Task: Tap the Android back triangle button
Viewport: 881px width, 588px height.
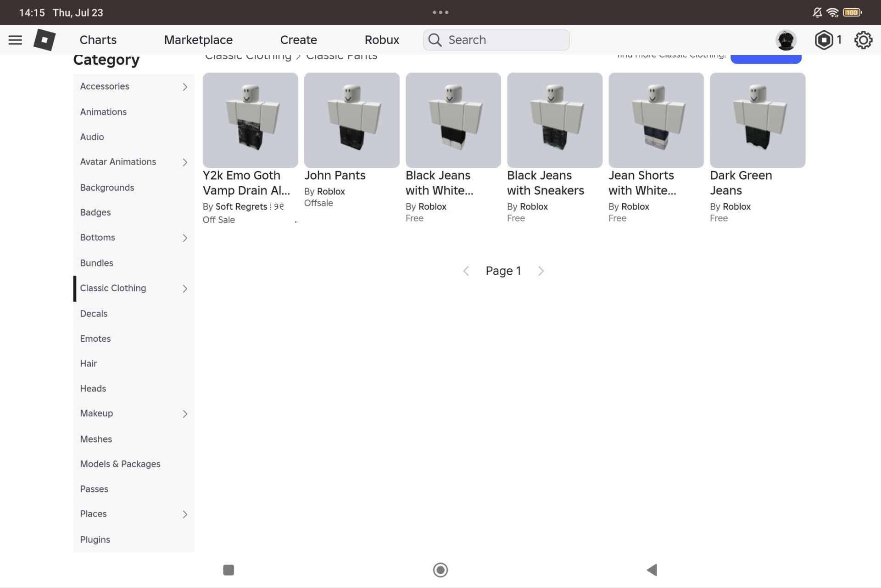Action: (652, 570)
